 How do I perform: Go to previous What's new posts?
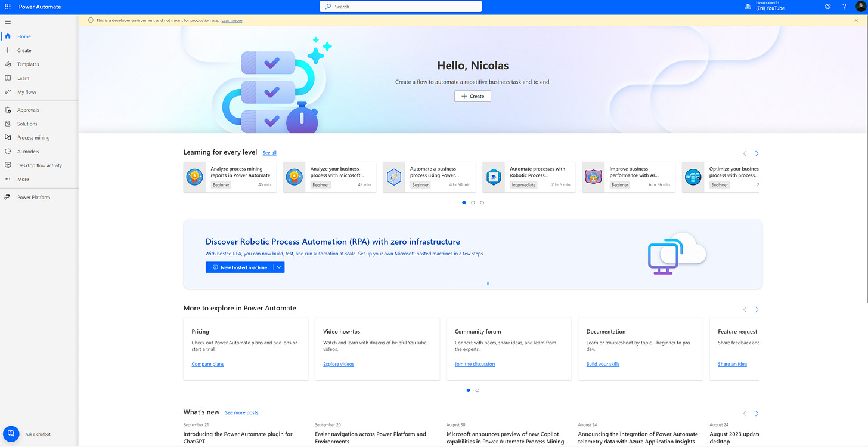(745, 413)
